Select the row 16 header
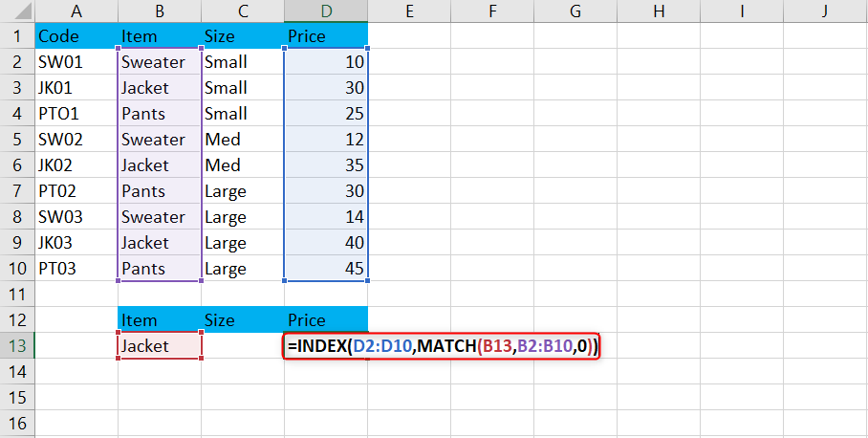 (17, 423)
